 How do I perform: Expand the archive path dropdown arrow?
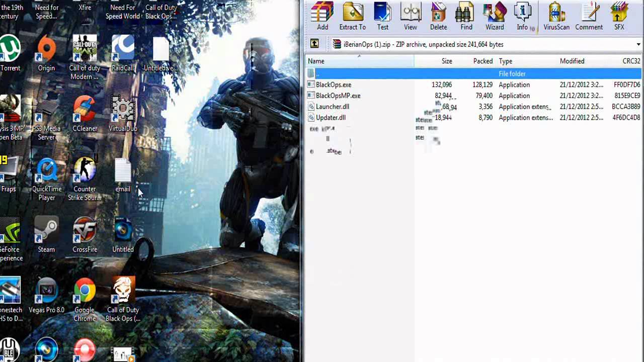(638, 44)
